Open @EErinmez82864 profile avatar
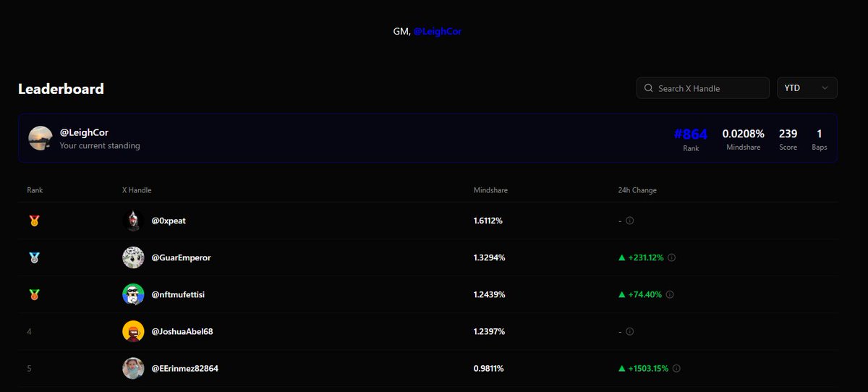Image resolution: width=868 pixels, height=392 pixels. [133, 368]
